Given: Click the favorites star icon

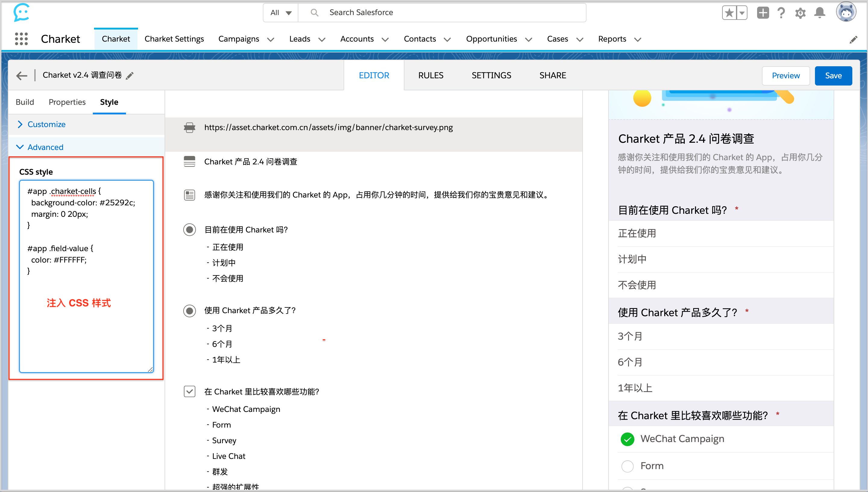Looking at the screenshot, I should (729, 13).
